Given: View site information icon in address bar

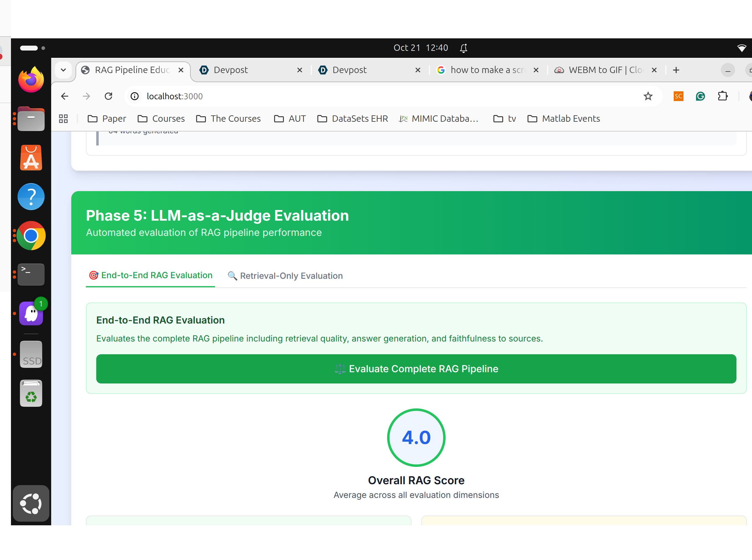Looking at the screenshot, I should 135,96.
